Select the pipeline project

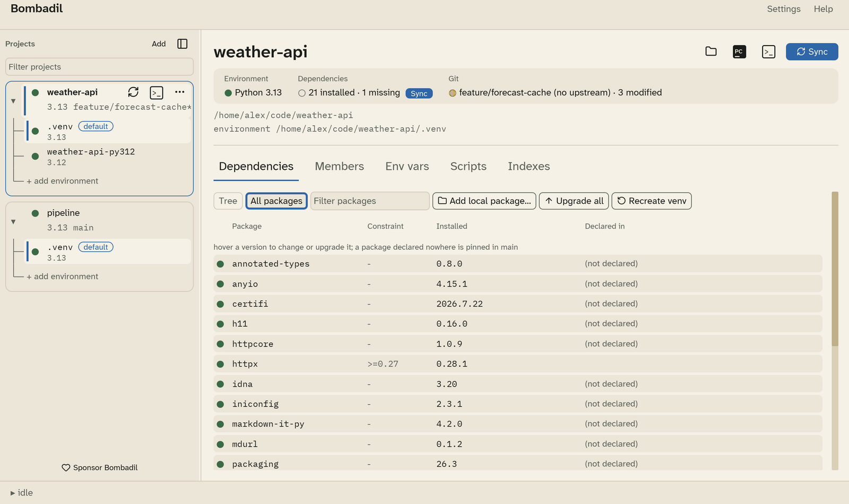pyautogui.click(x=63, y=213)
